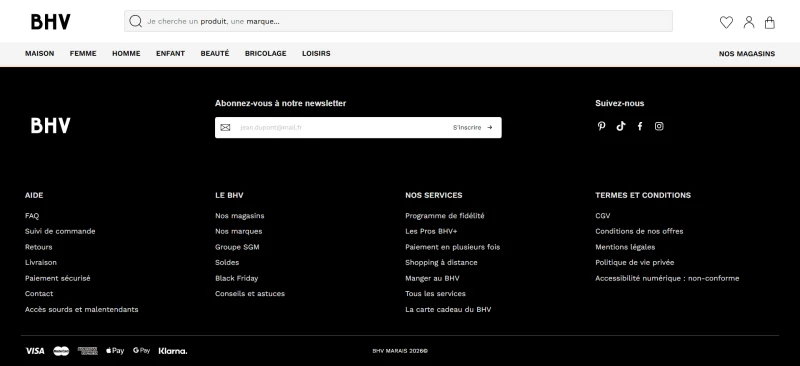Open Conditions de nos offres link

pos(639,231)
